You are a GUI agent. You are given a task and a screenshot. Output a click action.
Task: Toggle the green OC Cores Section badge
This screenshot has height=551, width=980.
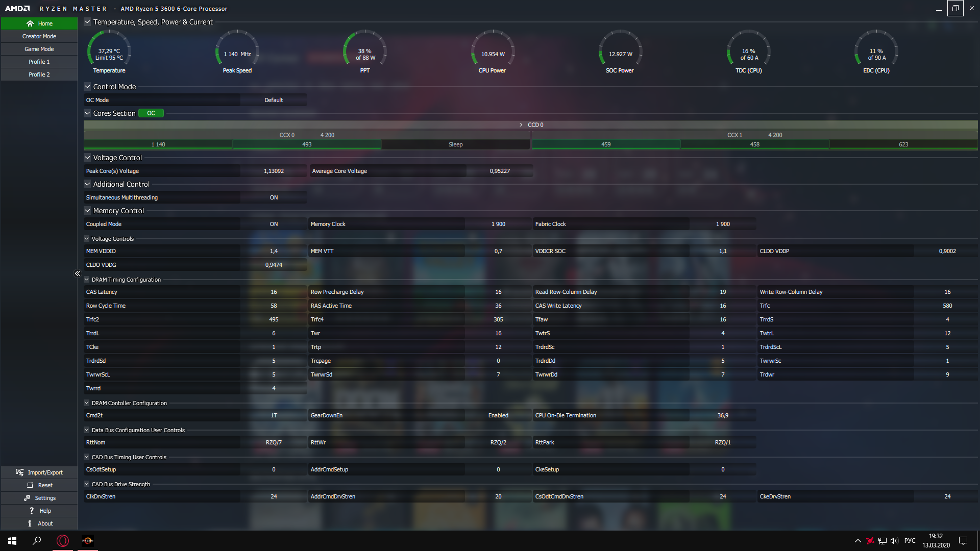151,113
